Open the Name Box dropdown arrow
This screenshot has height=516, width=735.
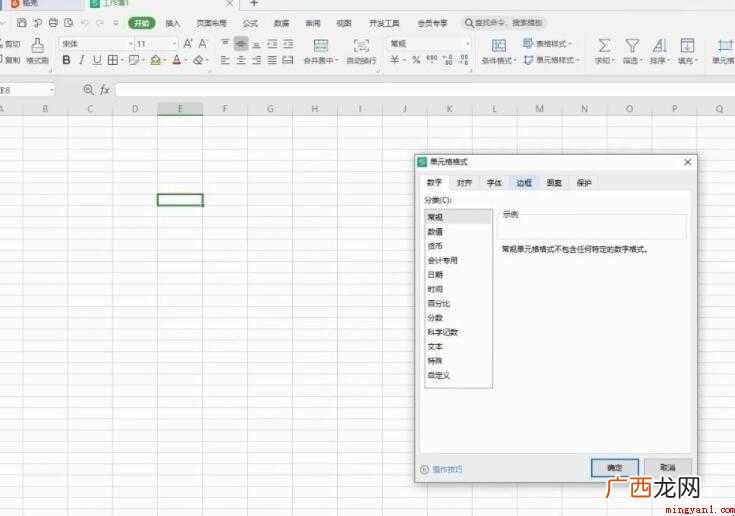[x=51, y=90]
